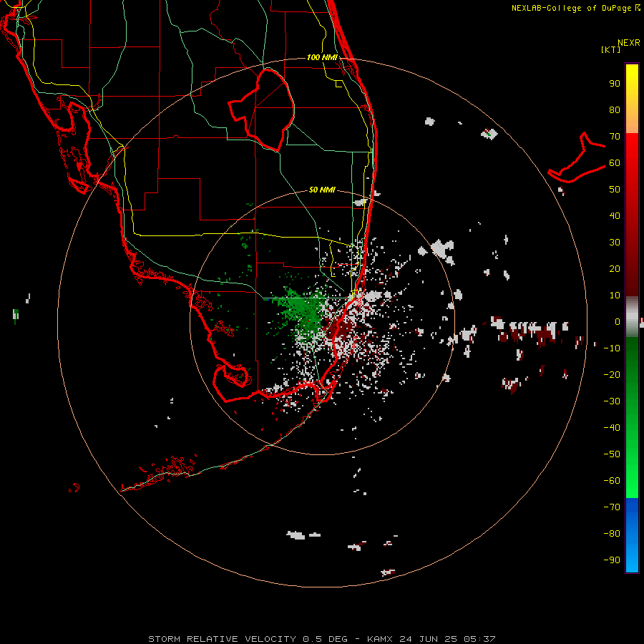Click the -30 knot scale value
644x644 pixels.
pos(612,401)
